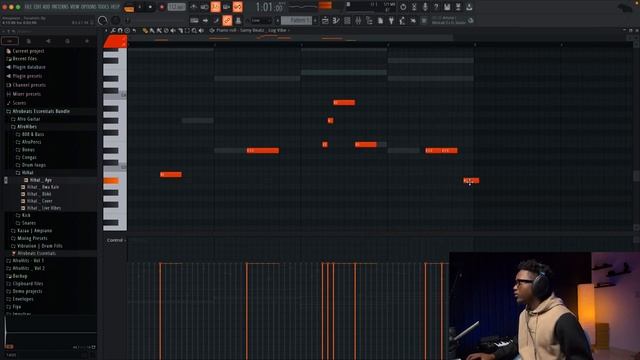Select the Hihat _ Live Vibes sample

(44, 208)
